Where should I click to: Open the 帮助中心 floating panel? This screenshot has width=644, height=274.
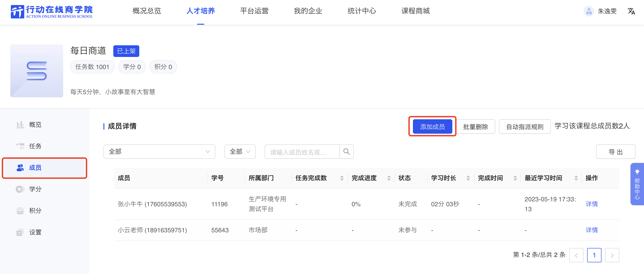637,184
